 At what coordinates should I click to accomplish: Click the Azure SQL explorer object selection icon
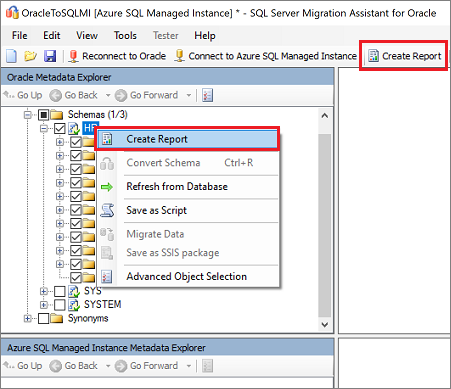tap(207, 366)
